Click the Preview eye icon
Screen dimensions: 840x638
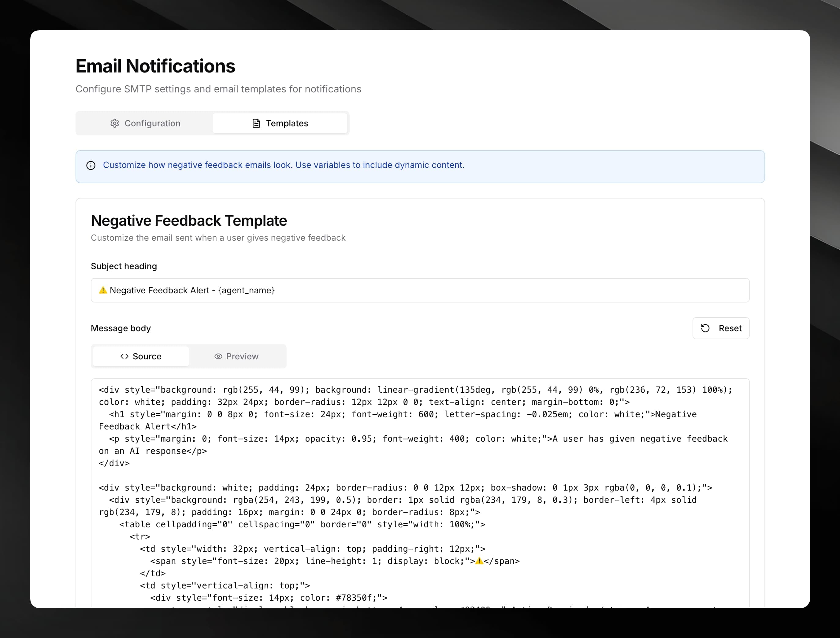(218, 357)
